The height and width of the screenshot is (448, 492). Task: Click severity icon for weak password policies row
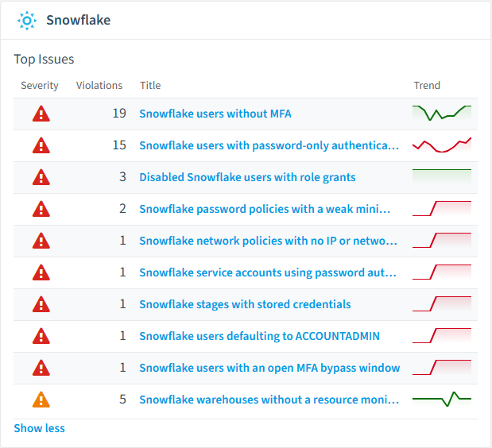41,209
